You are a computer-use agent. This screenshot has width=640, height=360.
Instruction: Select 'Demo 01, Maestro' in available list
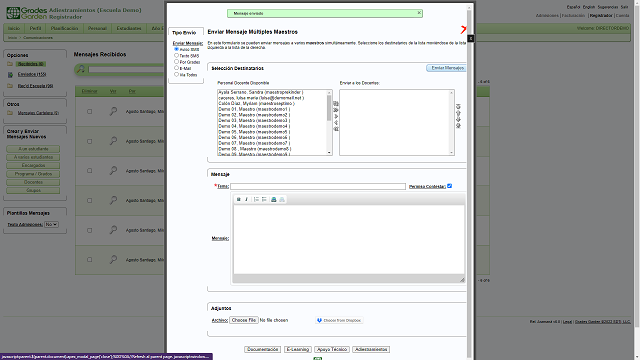tap(254, 109)
